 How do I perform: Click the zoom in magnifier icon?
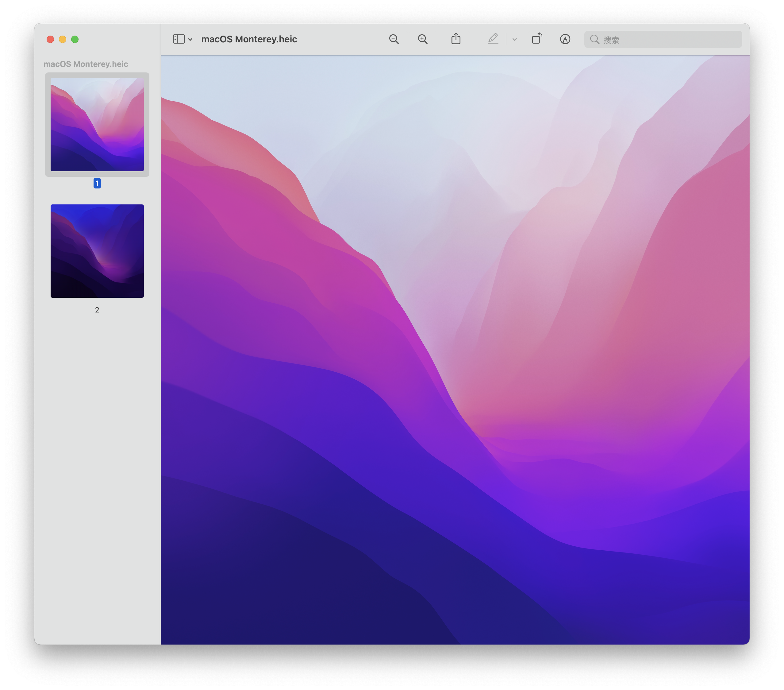tap(423, 39)
